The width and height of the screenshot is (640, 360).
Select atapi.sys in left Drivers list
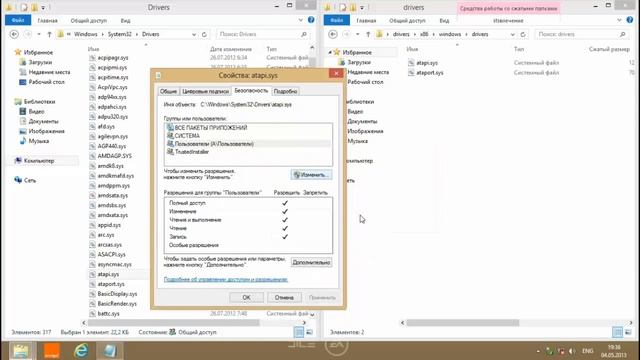coord(108,274)
